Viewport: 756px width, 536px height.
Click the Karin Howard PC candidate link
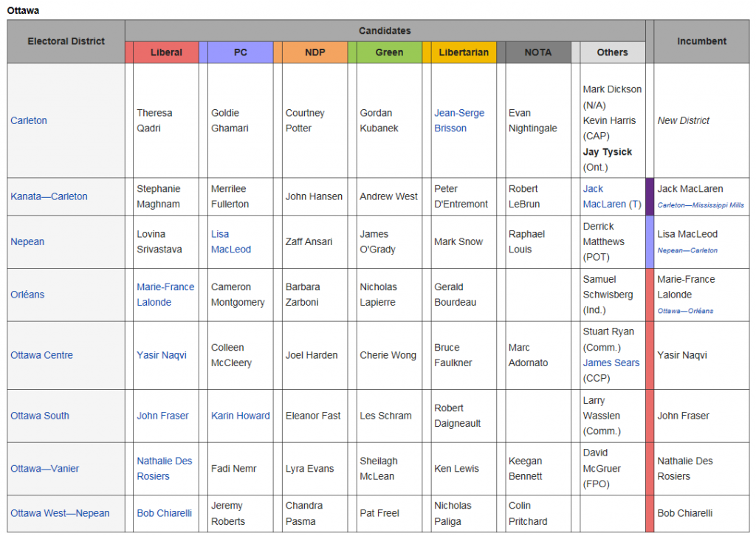(x=241, y=416)
